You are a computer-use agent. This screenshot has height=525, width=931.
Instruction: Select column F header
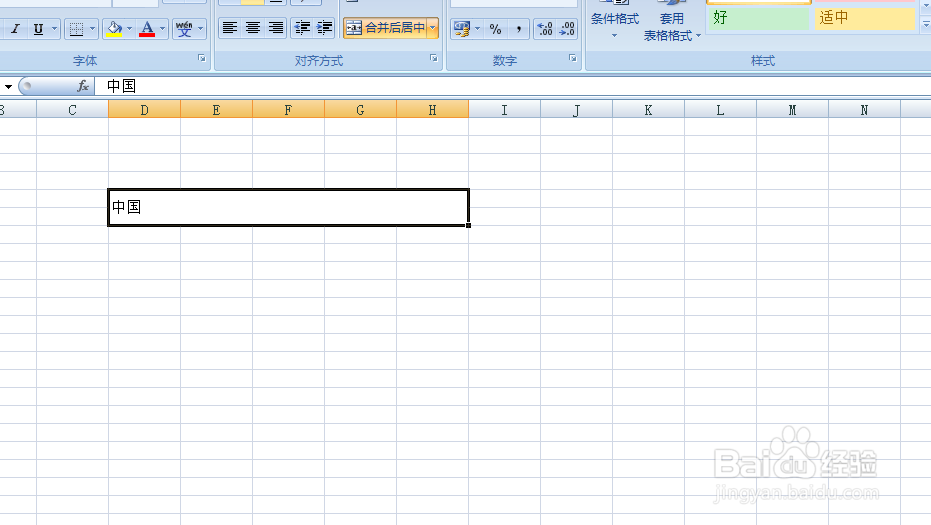288,110
